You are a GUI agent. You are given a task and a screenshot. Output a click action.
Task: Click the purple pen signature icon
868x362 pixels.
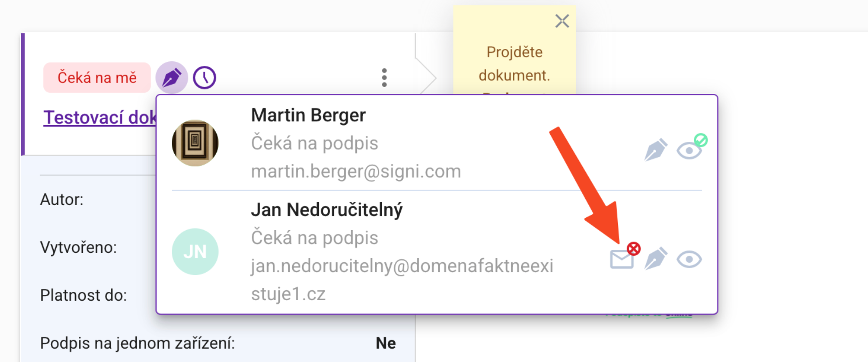171,78
